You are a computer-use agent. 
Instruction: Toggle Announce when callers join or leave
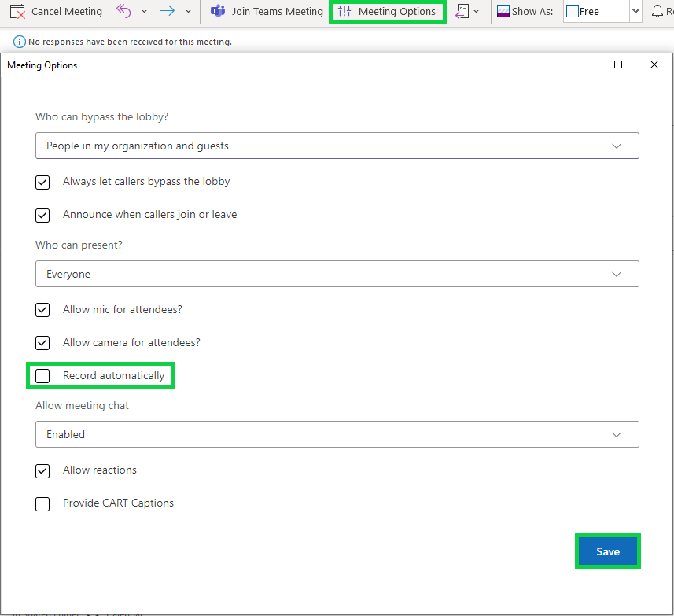pos(42,216)
